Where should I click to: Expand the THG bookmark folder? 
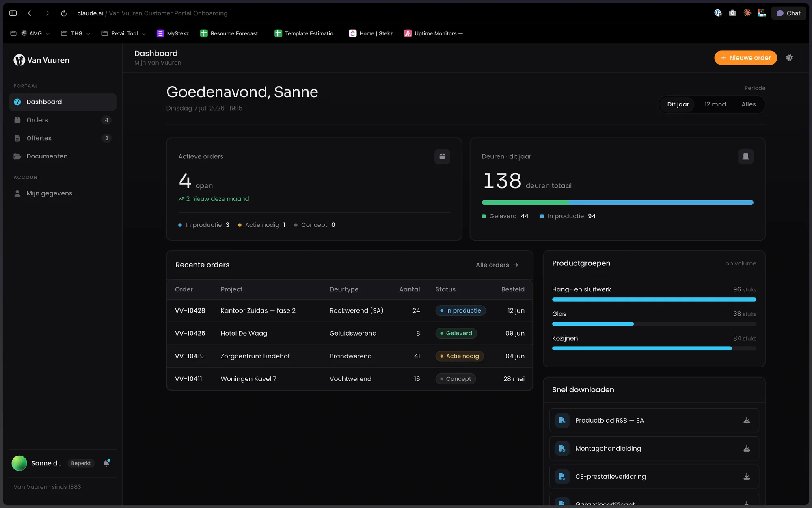coord(76,33)
